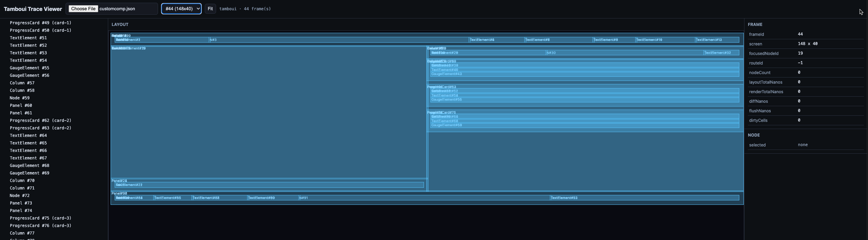Screen dimensions: 868x240
Task: Choose Node #59 in the sidebar list
Action: click(19, 98)
